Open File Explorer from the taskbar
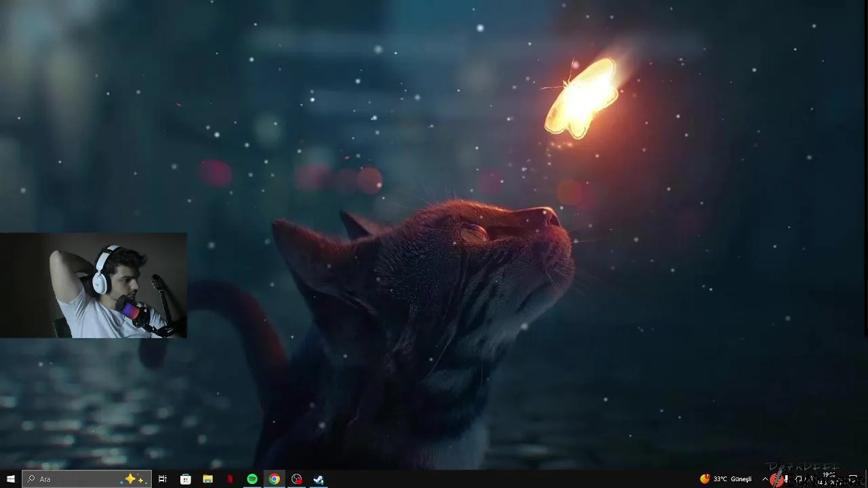The image size is (868, 488). 208,479
